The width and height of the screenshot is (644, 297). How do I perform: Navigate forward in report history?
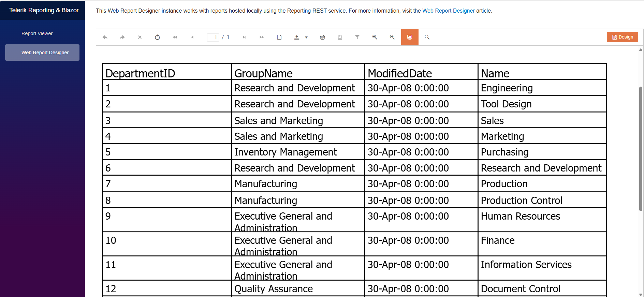tap(122, 37)
